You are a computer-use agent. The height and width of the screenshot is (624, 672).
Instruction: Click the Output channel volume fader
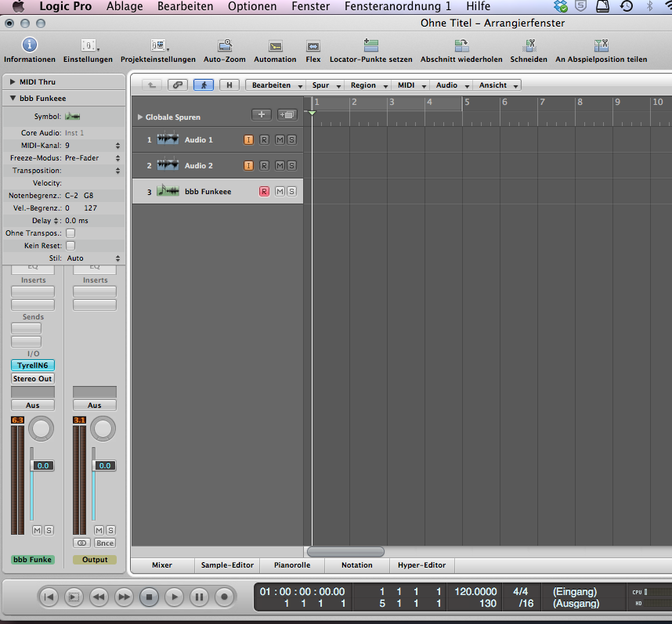click(105, 466)
